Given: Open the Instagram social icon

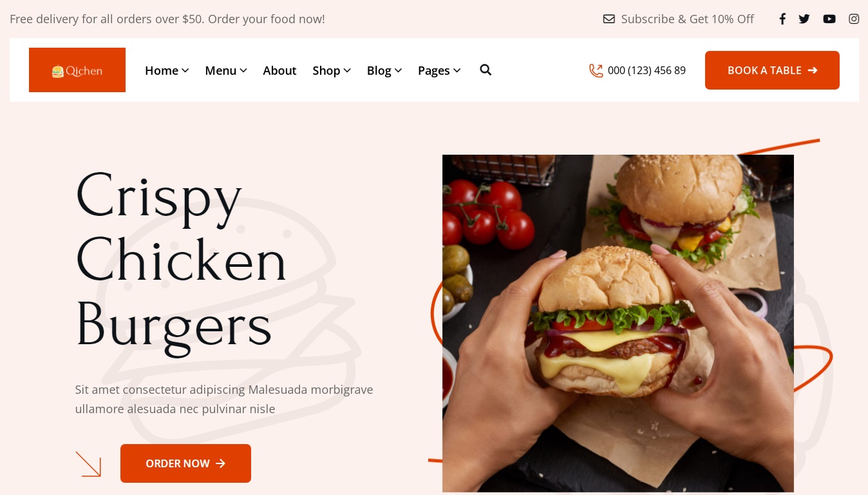Looking at the screenshot, I should tap(854, 19).
